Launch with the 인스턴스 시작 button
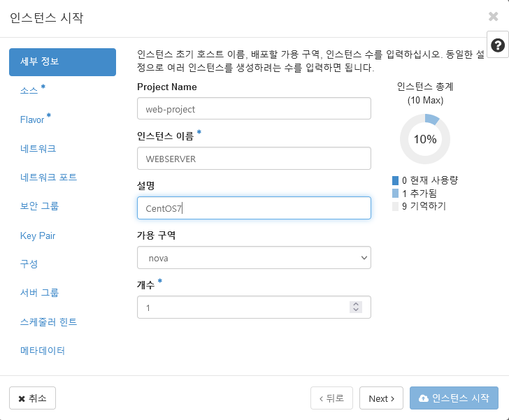The image size is (509, 420). point(454,398)
